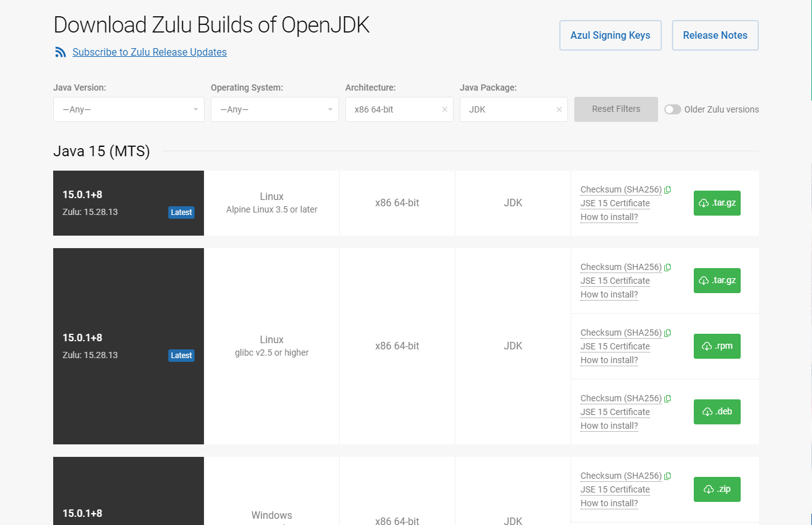The height and width of the screenshot is (525, 812).
Task: Open How to install for Alpine build
Action: (609, 217)
